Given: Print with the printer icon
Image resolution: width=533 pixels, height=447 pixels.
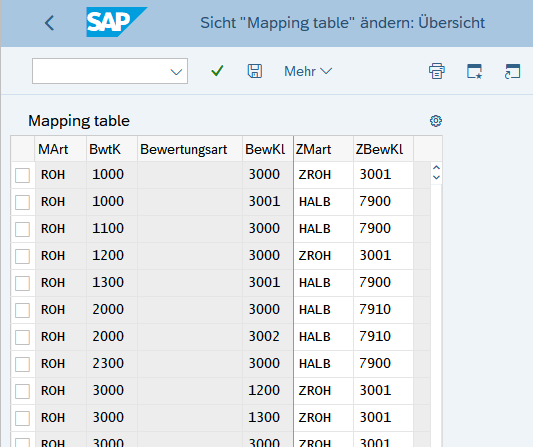Looking at the screenshot, I should (x=437, y=71).
